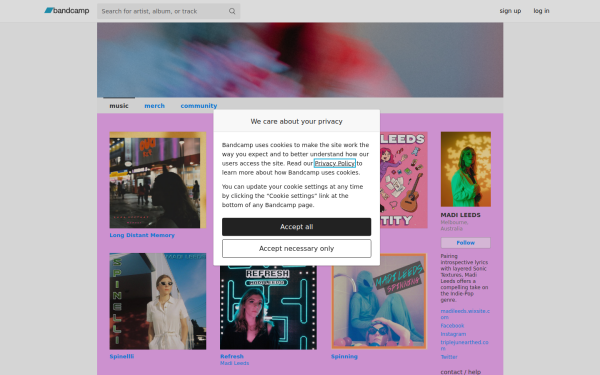Open the Twitter link
Image resolution: width=600 pixels, height=375 pixels.
click(449, 357)
